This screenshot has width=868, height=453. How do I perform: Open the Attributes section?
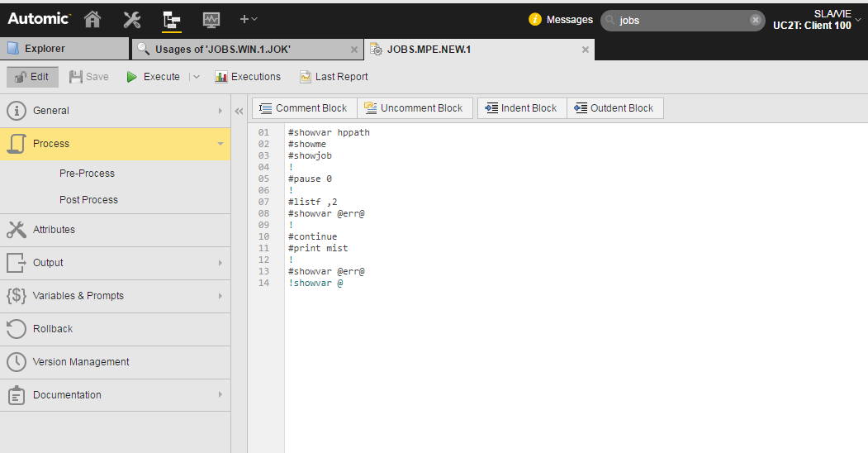[x=54, y=230]
